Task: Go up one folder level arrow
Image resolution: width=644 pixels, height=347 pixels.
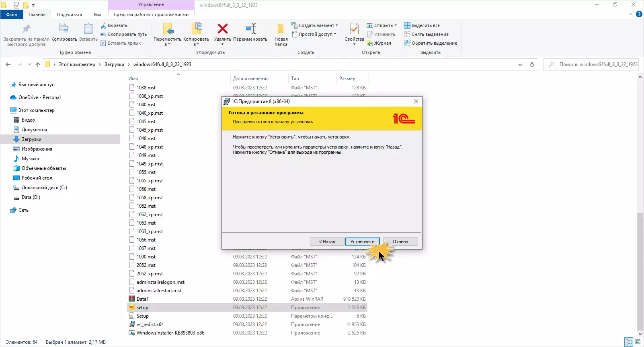Action: click(x=38, y=64)
